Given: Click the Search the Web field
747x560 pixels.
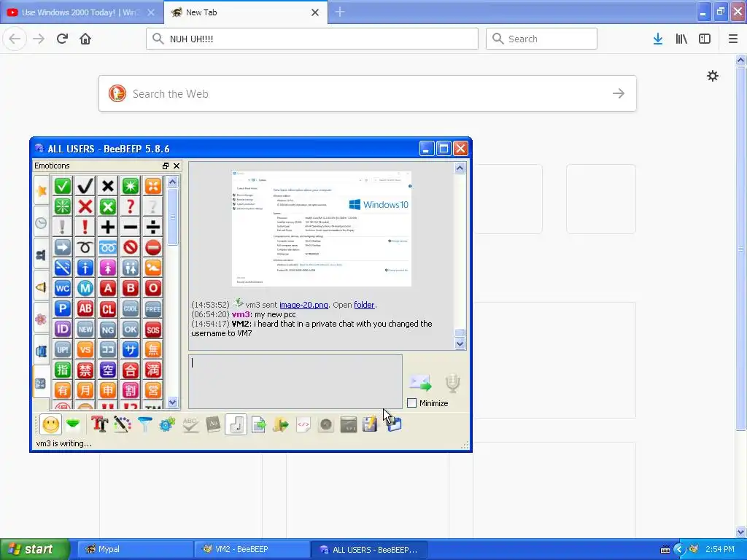Looking at the screenshot, I should click(x=368, y=93).
